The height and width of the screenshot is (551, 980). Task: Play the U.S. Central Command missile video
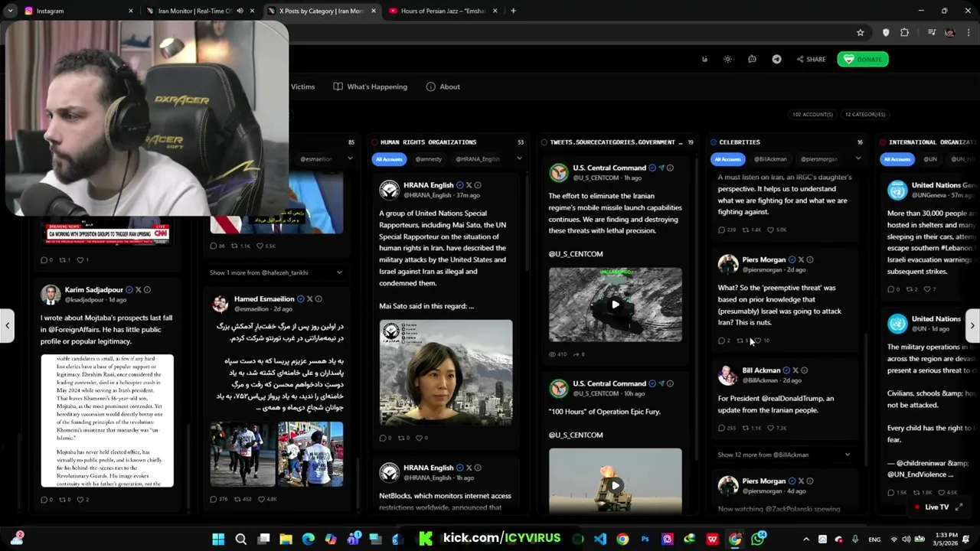pos(615,305)
